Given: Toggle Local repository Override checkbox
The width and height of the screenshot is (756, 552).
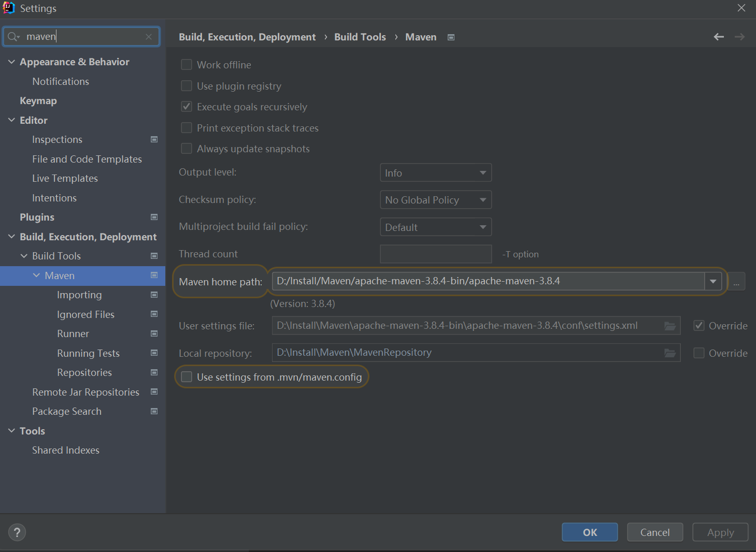Looking at the screenshot, I should 699,353.
